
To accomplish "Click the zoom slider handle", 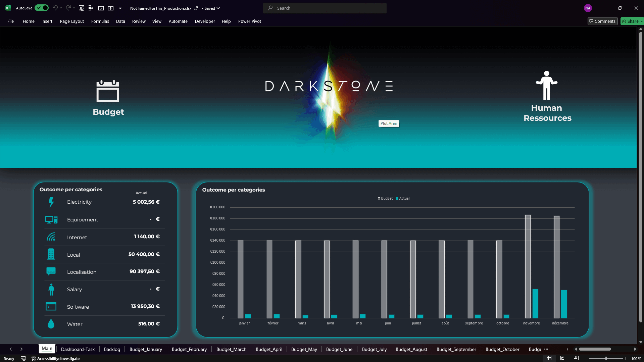I will tap(606, 359).
